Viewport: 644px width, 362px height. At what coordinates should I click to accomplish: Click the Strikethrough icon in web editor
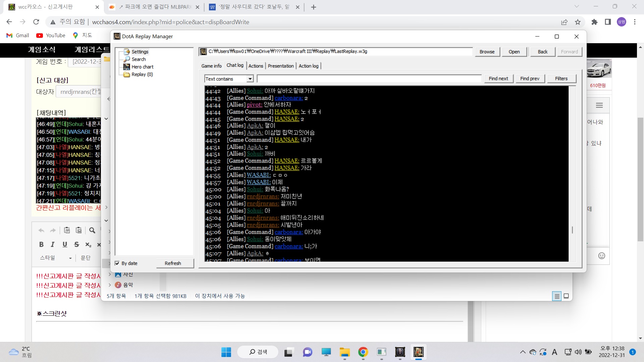coord(76,244)
